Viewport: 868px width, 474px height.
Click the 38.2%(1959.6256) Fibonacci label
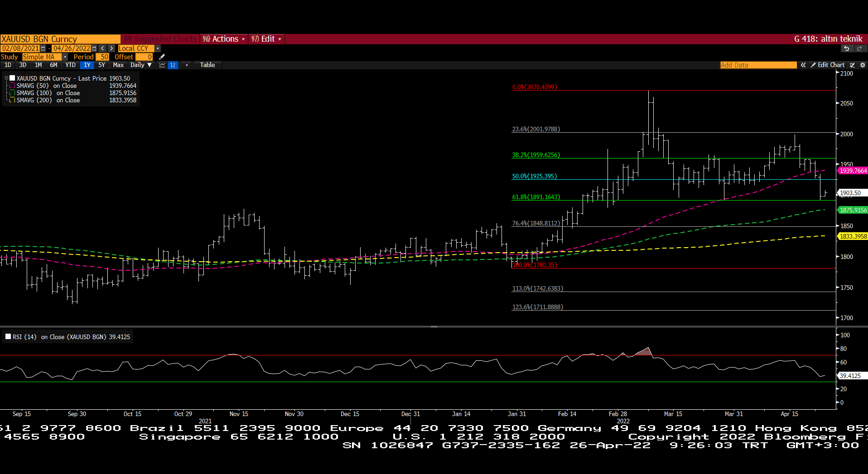pyautogui.click(x=536, y=155)
